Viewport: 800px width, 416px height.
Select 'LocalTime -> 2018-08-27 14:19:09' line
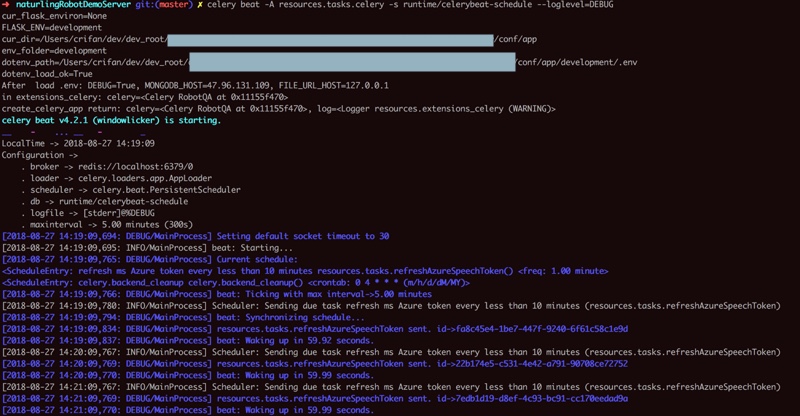pos(78,143)
